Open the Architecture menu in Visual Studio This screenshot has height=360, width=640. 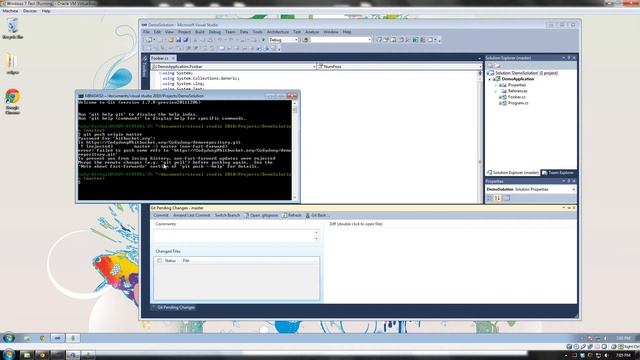click(278, 32)
